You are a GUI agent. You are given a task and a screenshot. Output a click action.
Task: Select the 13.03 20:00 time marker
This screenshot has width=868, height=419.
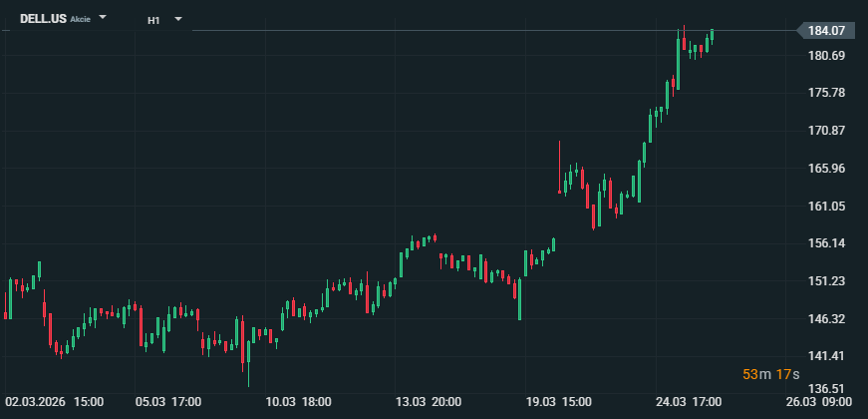tap(429, 402)
